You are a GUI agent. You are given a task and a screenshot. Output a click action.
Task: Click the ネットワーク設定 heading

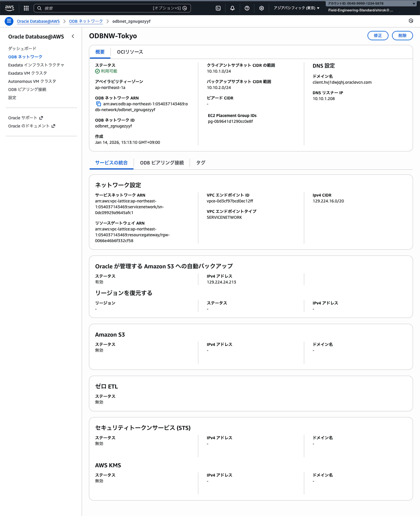click(x=118, y=185)
